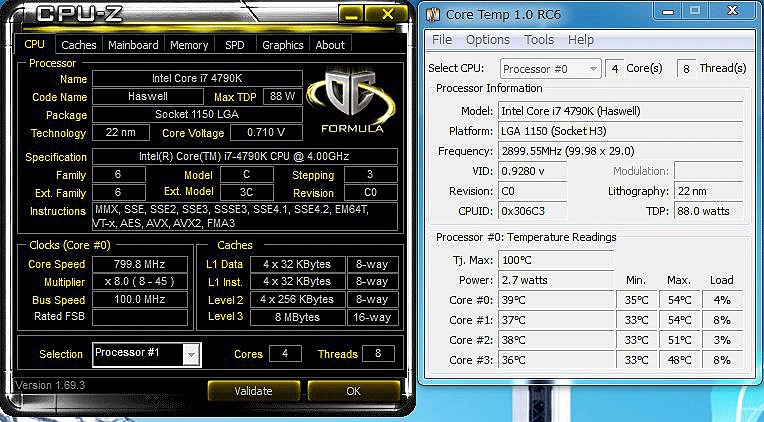
Task: Click the Validate button in CPU-Z
Action: [x=253, y=391]
